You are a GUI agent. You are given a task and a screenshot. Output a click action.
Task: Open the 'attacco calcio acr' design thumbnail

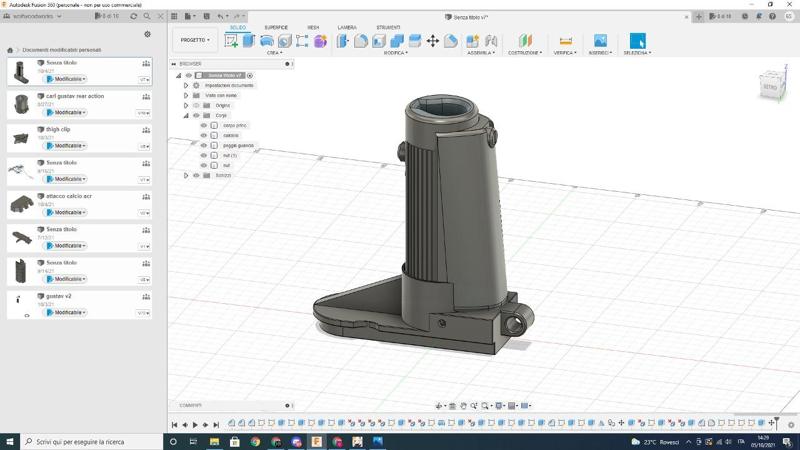tap(21, 204)
